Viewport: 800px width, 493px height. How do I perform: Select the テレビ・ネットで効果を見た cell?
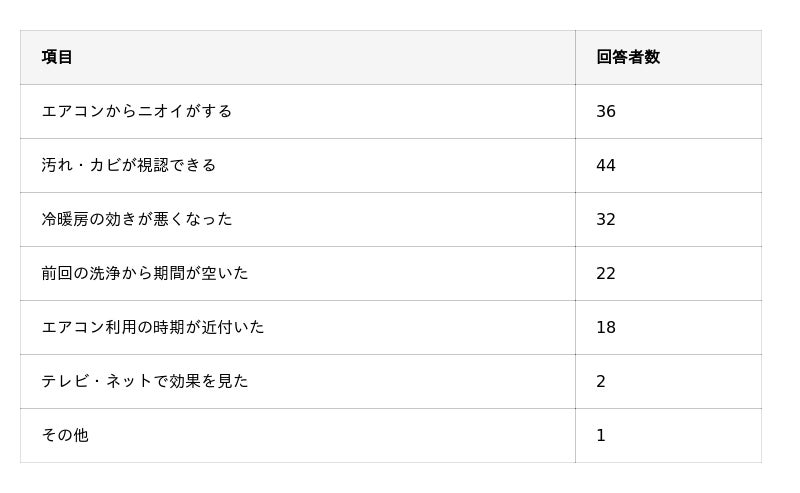click(x=145, y=381)
